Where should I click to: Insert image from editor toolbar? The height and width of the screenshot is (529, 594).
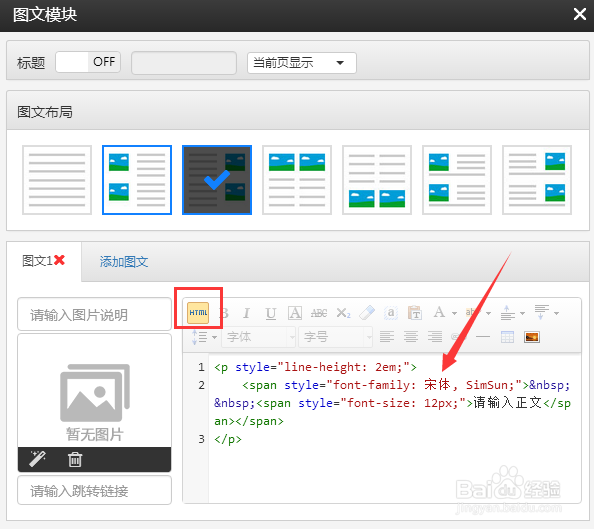click(x=531, y=337)
